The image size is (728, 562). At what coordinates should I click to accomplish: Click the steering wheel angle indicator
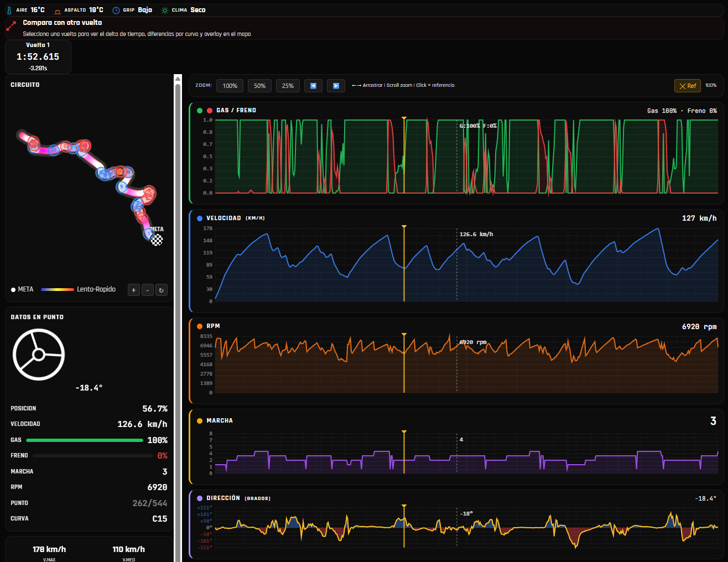pos(39,355)
